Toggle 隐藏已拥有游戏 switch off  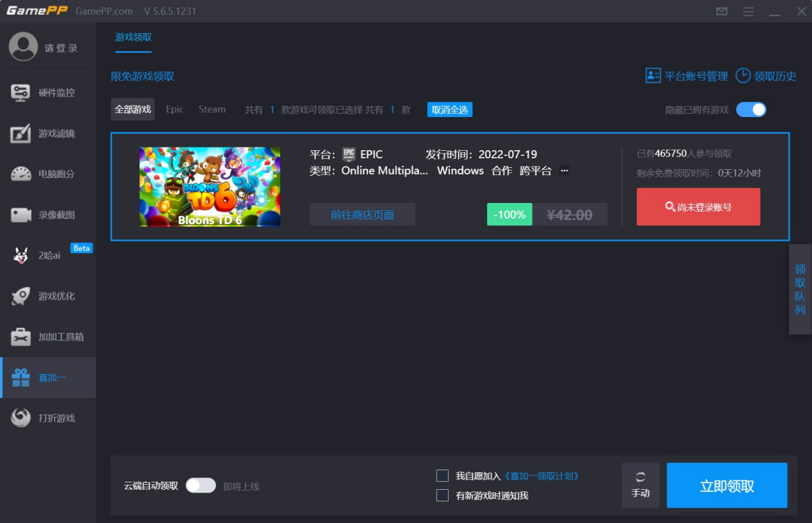pos(751,109)
